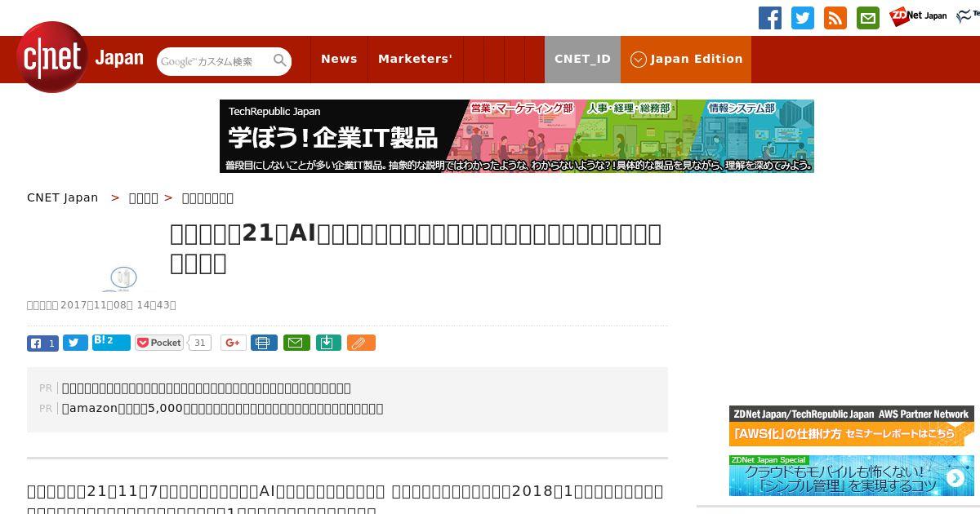Visit the ZDNet Japan logo link
This screenshot has height=514, width=980.
pyautogui.click(x=918, y=16)
